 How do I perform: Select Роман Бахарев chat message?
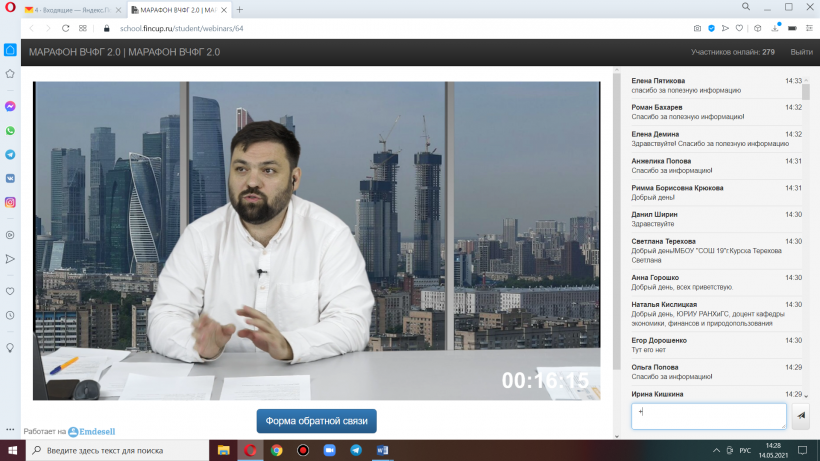click(x=716, y=112)
